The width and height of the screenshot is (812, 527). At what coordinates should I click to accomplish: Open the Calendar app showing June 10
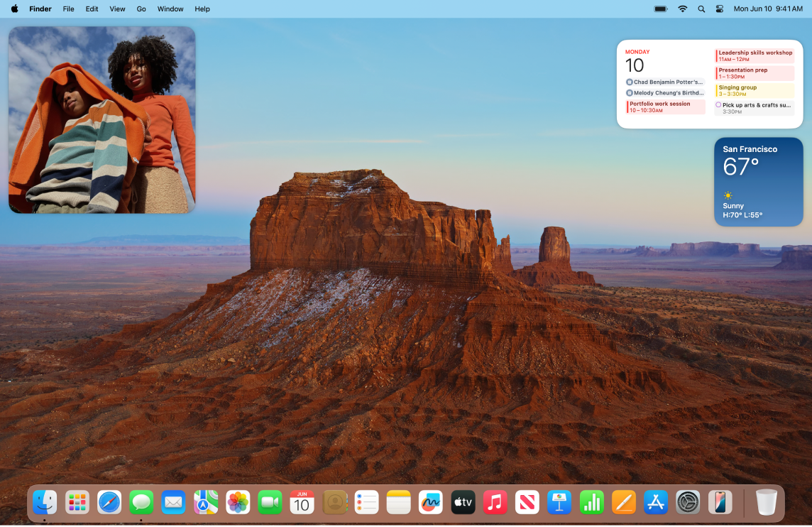(x=302, y=502)
